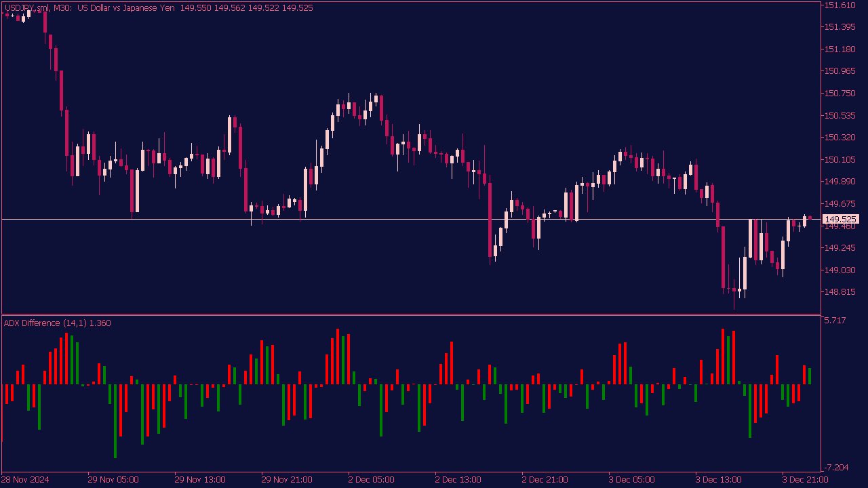Click the 150.535 price scale value
Screen dimensions: 868x488
tap(840, 116)
